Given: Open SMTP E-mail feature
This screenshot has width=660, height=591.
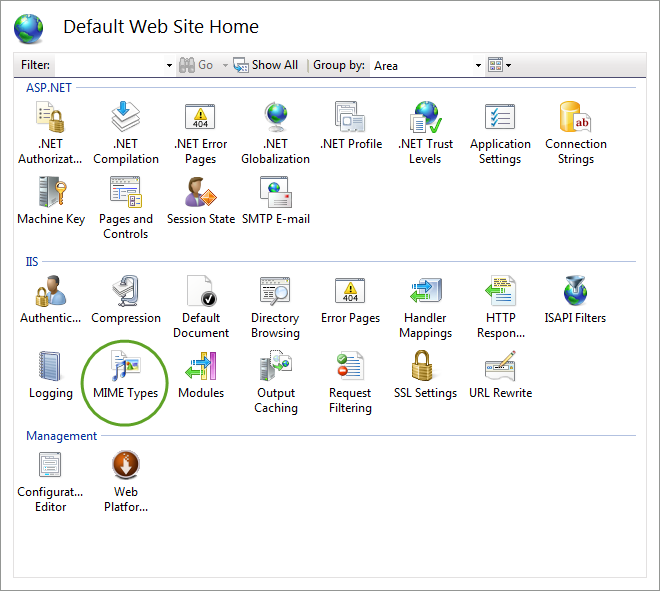Looking at the screenshot, I should pyautogui.click(x=276, y=201).
